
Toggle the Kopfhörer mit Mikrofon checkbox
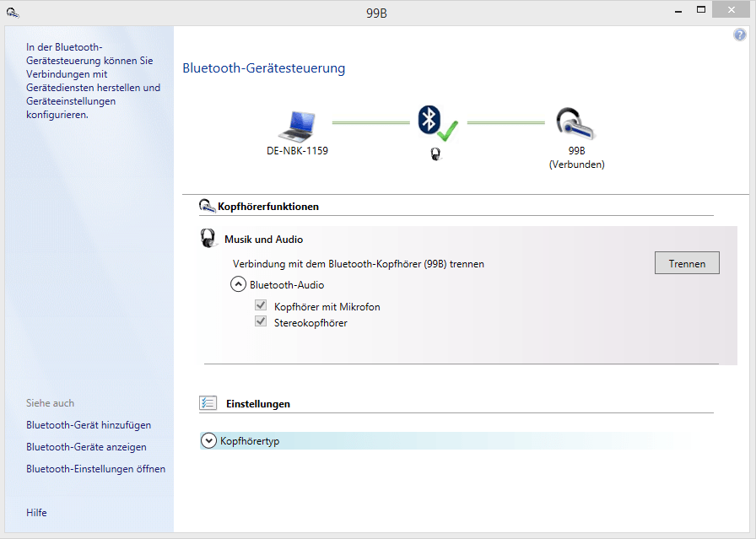pyautogui.click(x=261, y=306)
